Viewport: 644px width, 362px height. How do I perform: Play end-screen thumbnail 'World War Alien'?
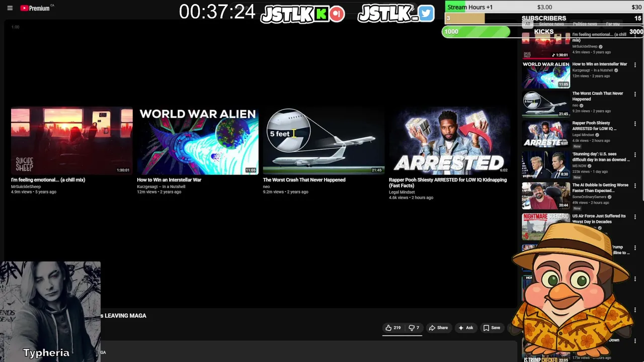coord(198,140)
